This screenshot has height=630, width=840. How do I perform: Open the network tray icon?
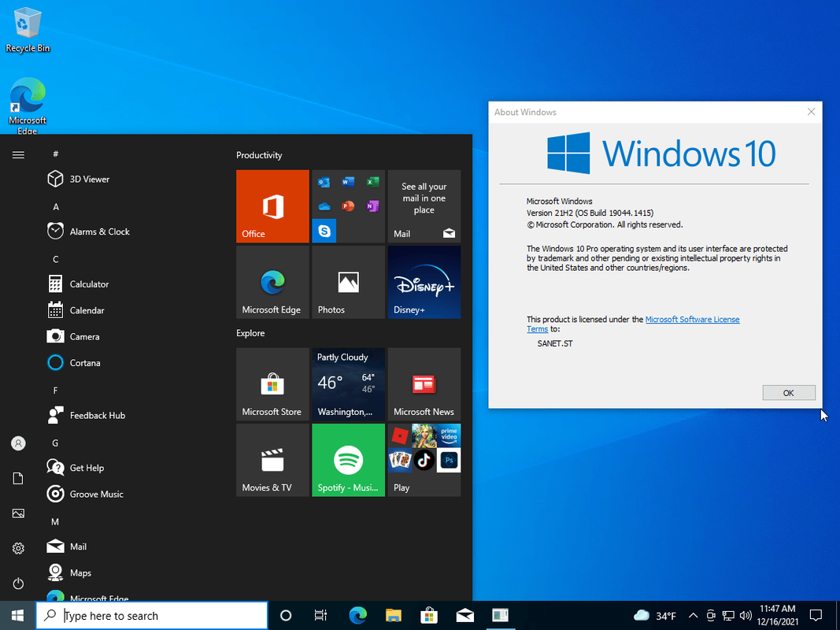point(728,616)
